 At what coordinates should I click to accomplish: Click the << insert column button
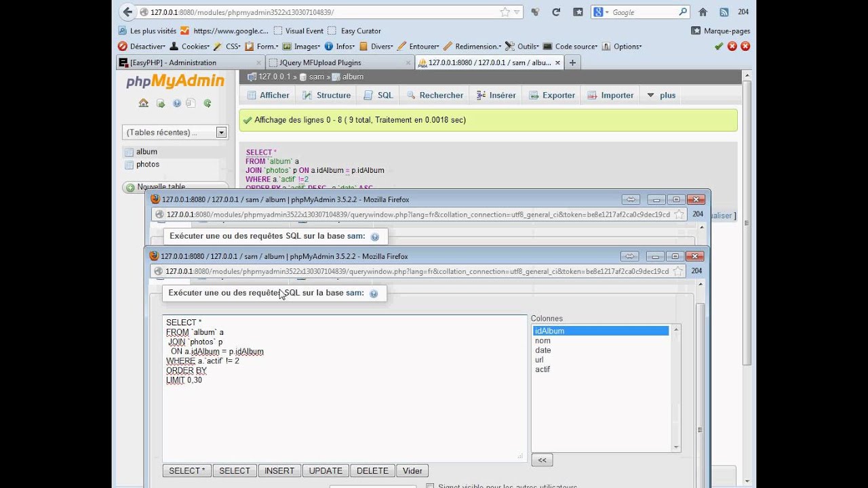542,460
